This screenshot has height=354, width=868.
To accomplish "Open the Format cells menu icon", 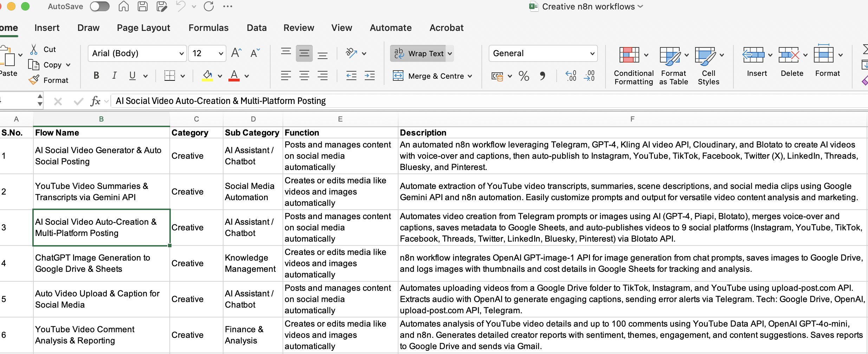I will 824,54.
